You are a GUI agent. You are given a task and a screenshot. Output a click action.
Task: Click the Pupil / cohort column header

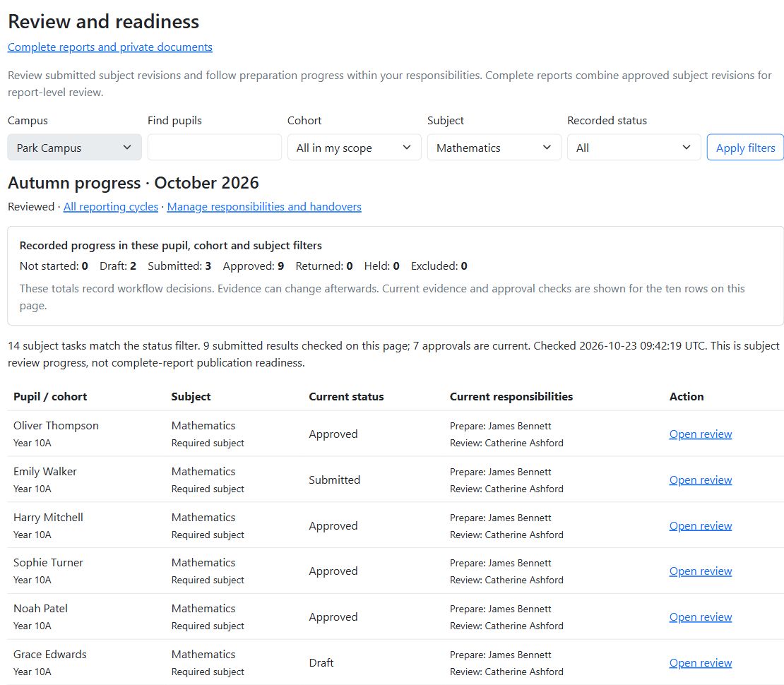pyautogui.click(x=50, y=396)
